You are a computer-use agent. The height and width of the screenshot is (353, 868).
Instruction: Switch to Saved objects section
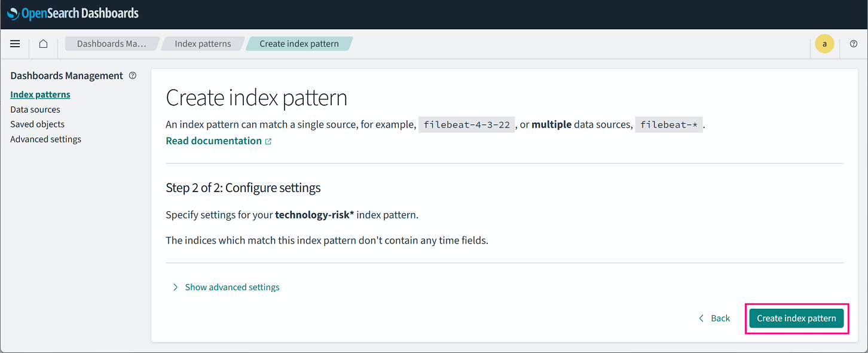pos(37,124)
